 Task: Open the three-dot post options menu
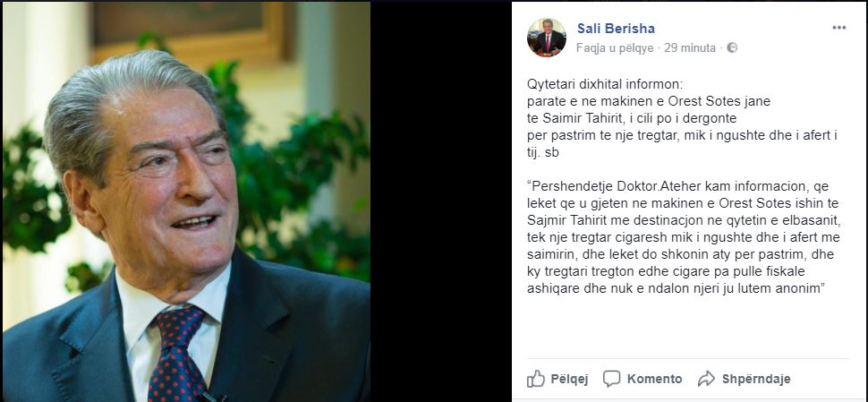point(839,29)
